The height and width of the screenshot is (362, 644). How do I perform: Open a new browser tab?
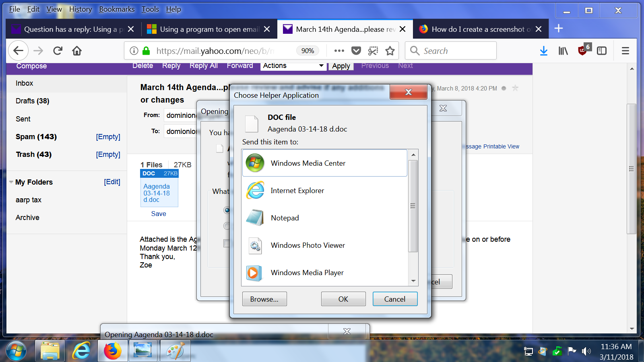[559, 29]
